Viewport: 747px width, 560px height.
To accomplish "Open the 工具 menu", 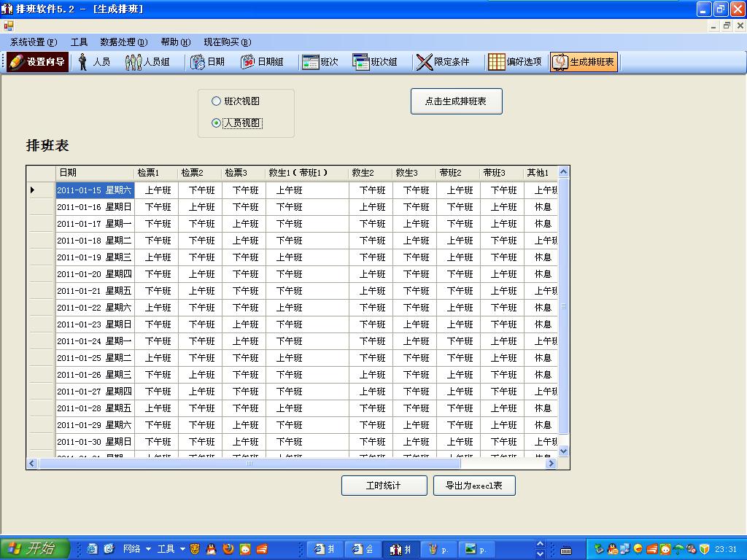I will pos(79,42).
